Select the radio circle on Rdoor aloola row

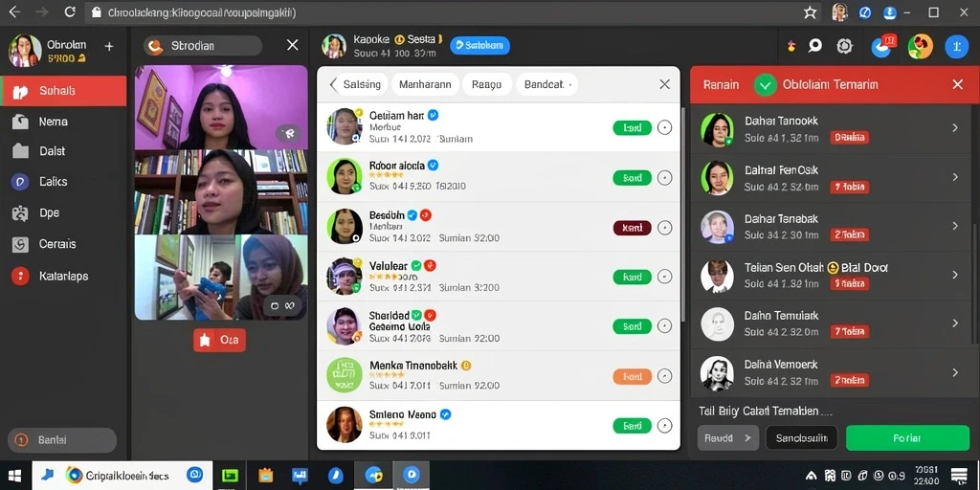tap(665, 178)
